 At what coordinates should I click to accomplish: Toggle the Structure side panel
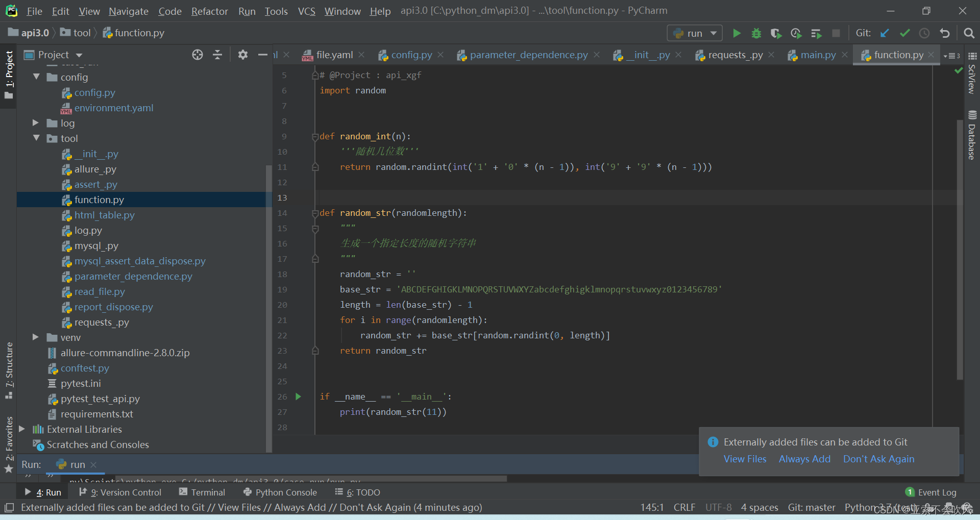coord(9,370)
